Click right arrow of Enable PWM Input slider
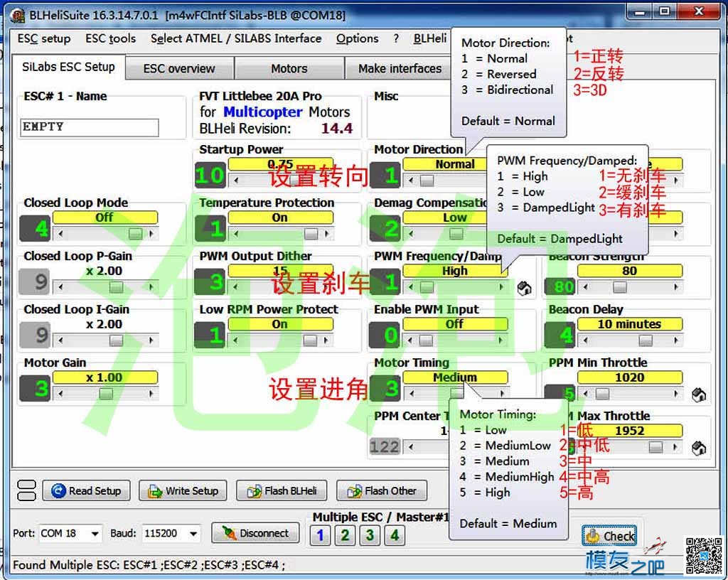Screen dimensions: 728x580 (x=501, y=340)
